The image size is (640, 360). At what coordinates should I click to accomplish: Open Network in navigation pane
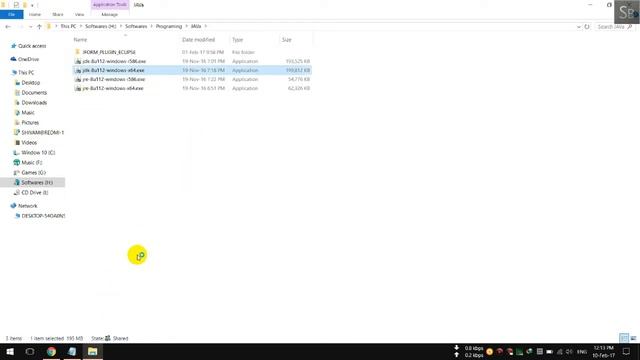[x=27, y=206]
